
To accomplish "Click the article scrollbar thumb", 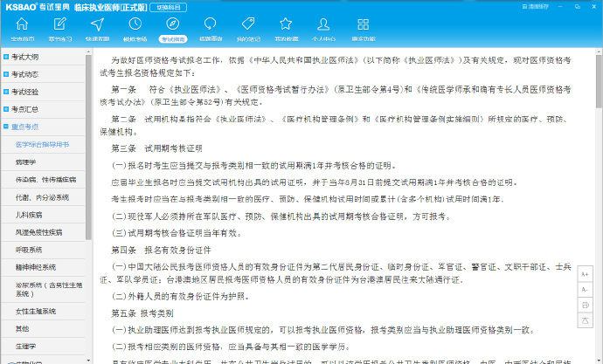I will pyautogui.click(x=599, y=81).
